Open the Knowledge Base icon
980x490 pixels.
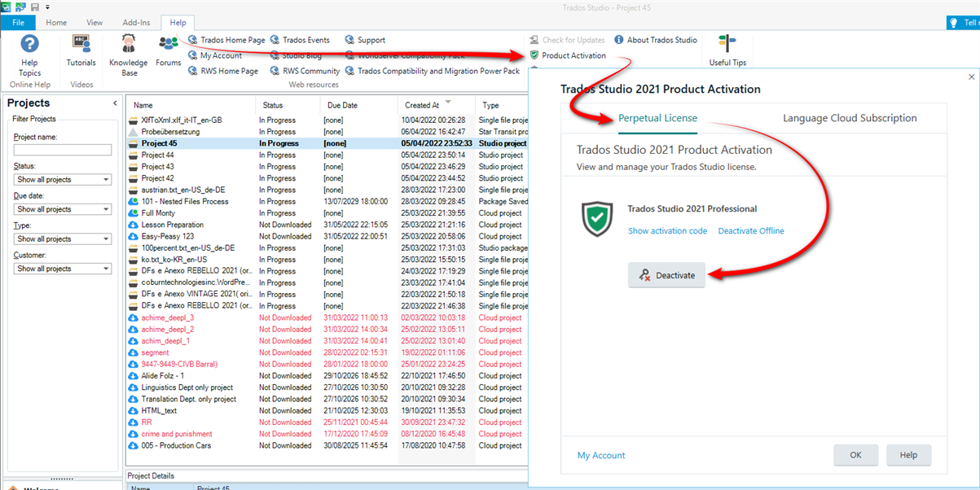pos(129,55)
